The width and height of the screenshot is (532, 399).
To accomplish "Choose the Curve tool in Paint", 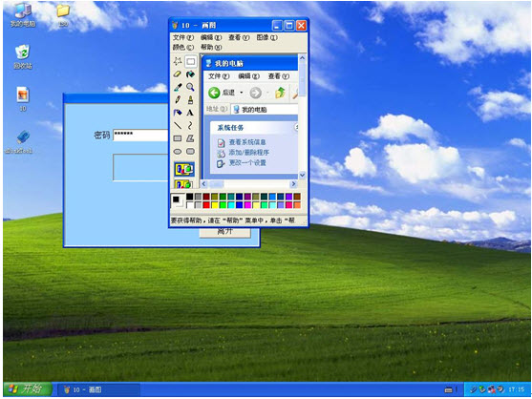I will point(190,125).
